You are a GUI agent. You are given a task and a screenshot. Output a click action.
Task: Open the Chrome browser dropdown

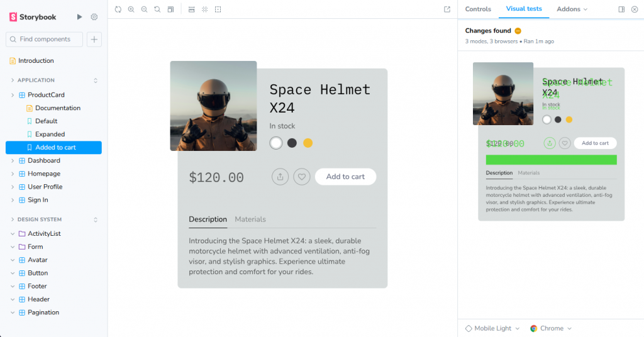pyautogui.click(x=551, y=328)
